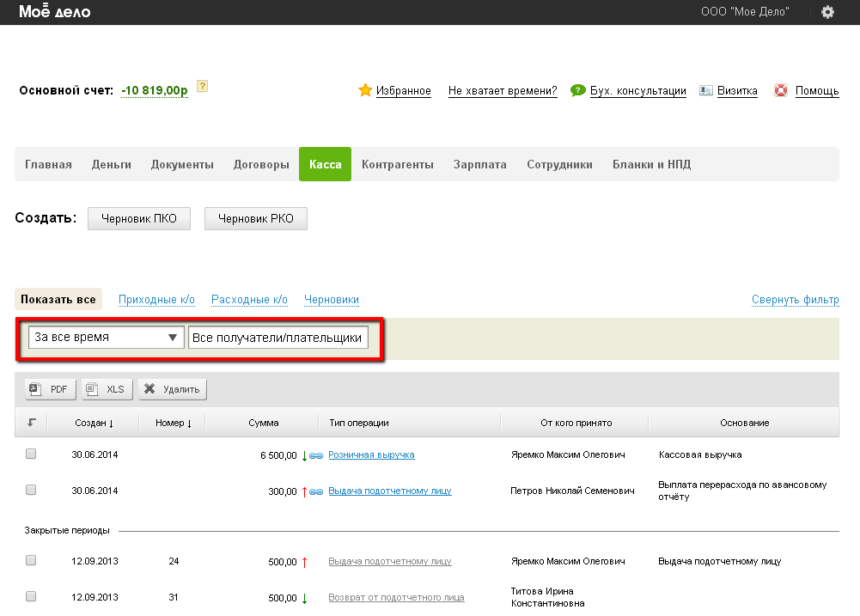The height and width of the screenshot is (616, 860).
Task: Sort the table by Создан column
Action: [94, 423]
